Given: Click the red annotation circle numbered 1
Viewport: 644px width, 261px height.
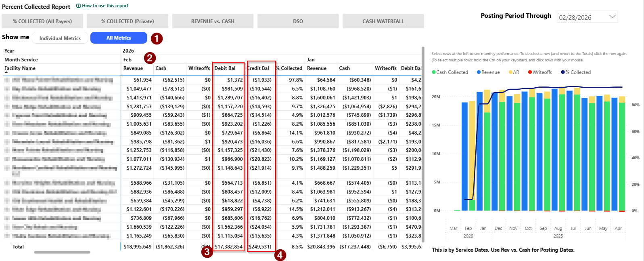Looking at the screenshot, I should pos(157,39).
